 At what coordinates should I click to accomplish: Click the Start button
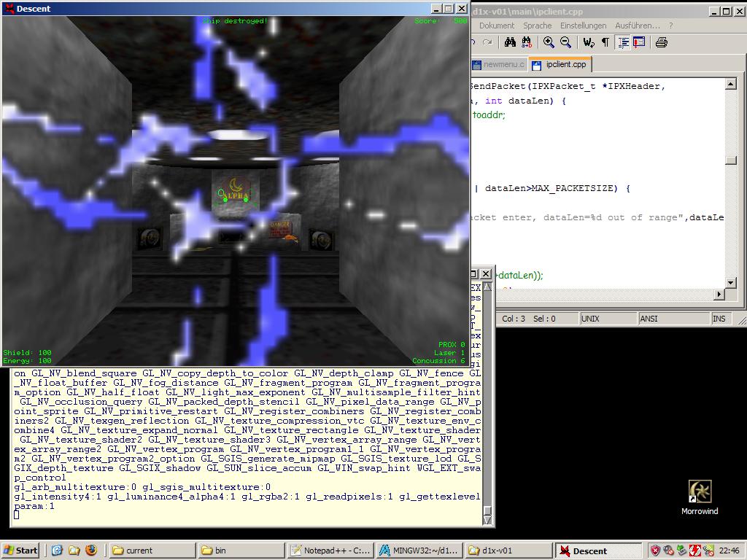20,551
